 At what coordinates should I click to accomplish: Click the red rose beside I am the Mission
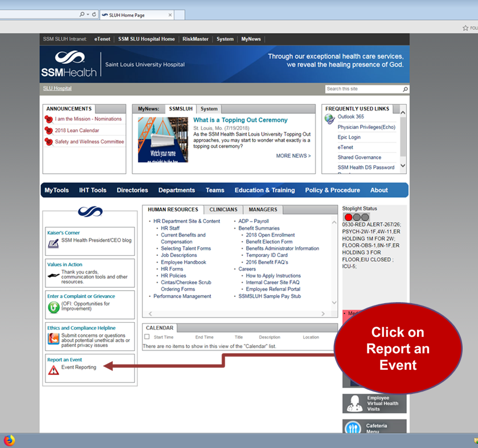coord(48,119)
